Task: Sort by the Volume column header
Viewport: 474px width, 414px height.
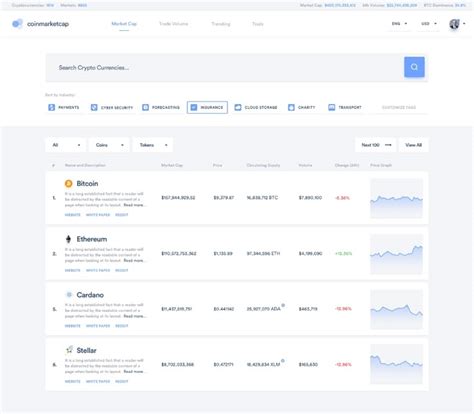Action: click(x=305, y=165)
